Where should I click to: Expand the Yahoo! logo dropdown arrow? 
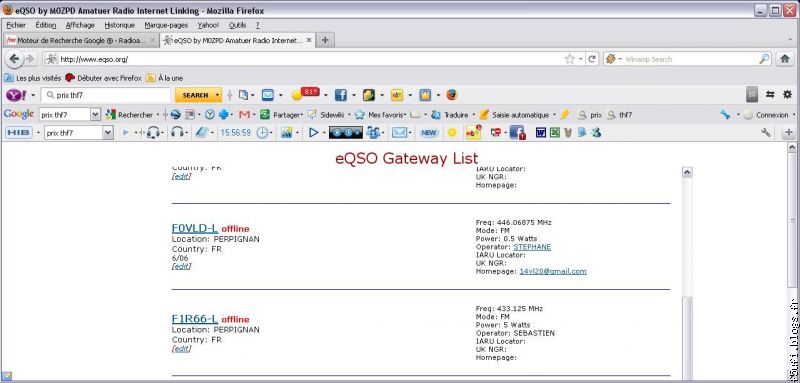point(33,95)
